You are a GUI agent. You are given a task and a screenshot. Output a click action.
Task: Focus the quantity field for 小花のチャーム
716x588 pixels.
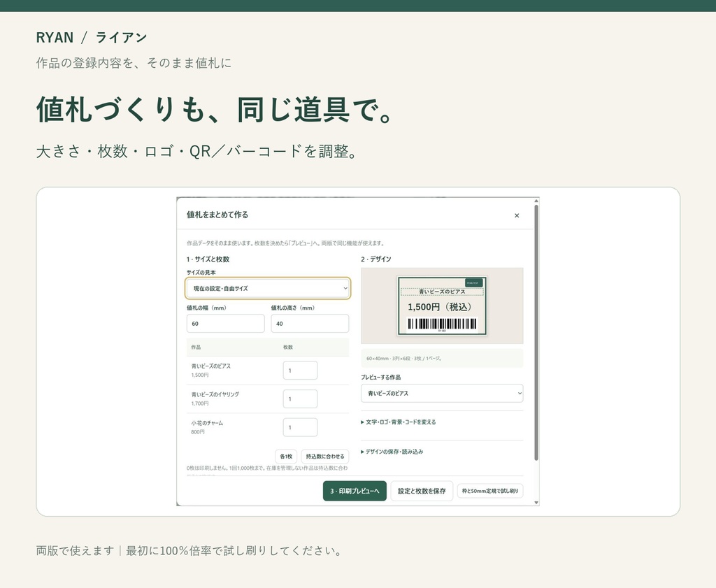pos(300,427)
